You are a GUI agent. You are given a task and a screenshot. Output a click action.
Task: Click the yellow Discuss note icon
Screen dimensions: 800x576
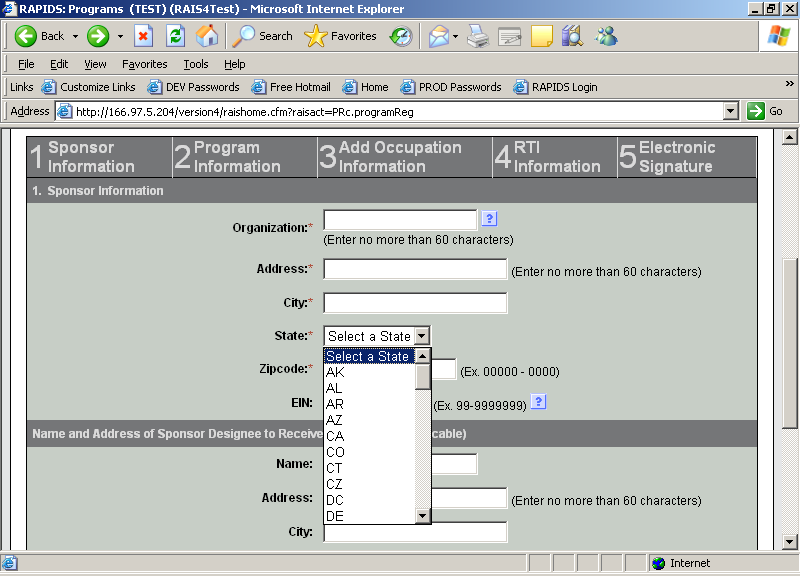tap(541, 36)
